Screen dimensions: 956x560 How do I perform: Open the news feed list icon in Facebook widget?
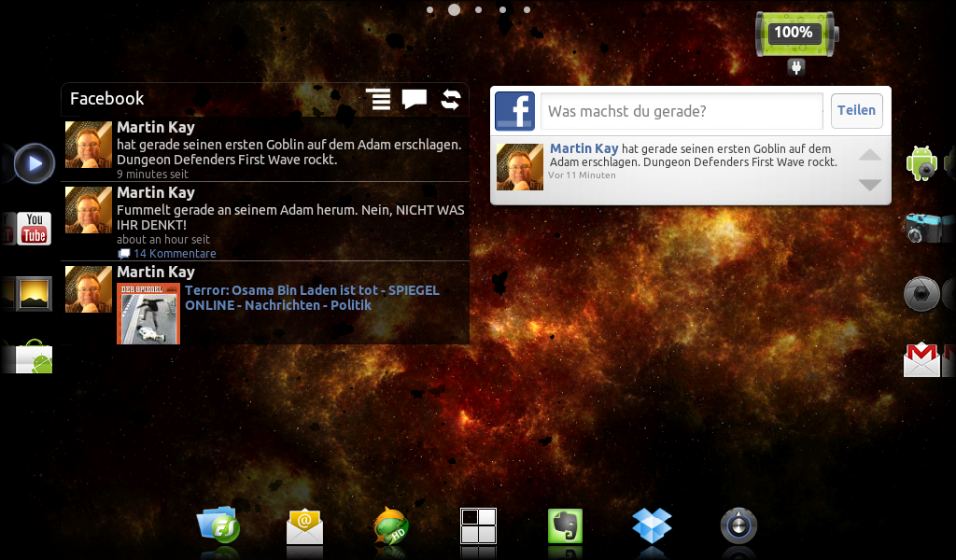tap(378, 100)
